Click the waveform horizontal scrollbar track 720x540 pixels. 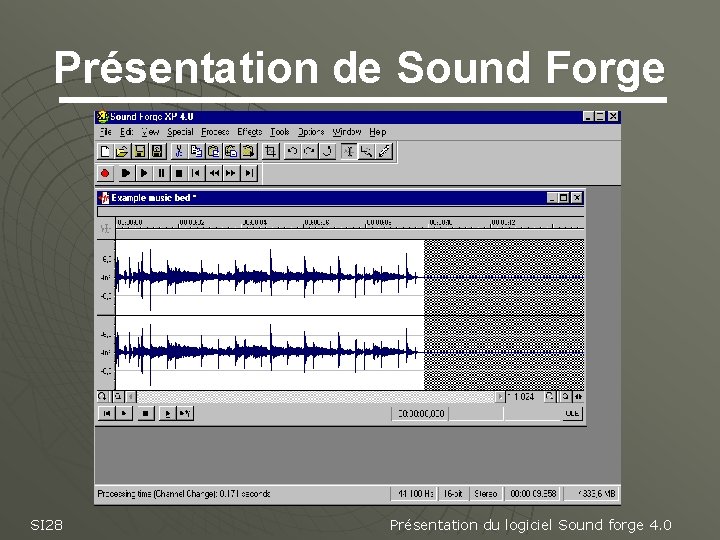point(315,396)
